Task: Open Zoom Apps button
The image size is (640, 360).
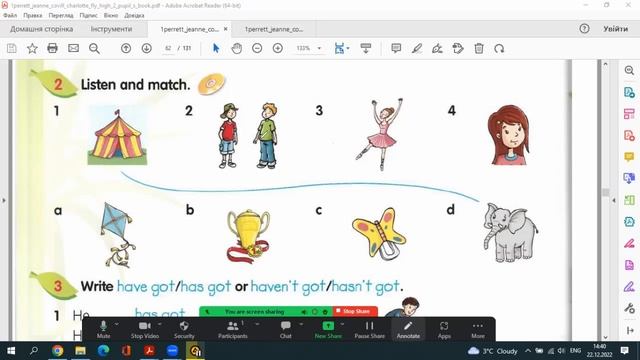Action: tap(444, 329)
